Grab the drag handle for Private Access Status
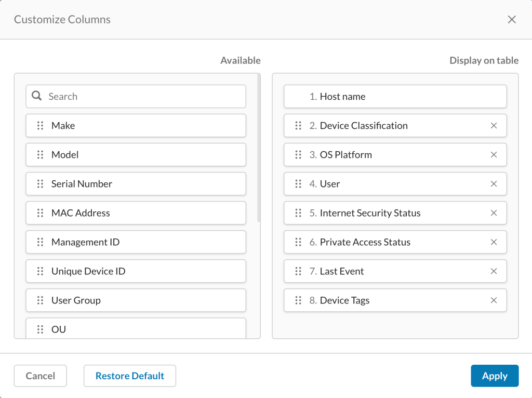The width and height of the screenshot is (532, 398). pos(298,242)
